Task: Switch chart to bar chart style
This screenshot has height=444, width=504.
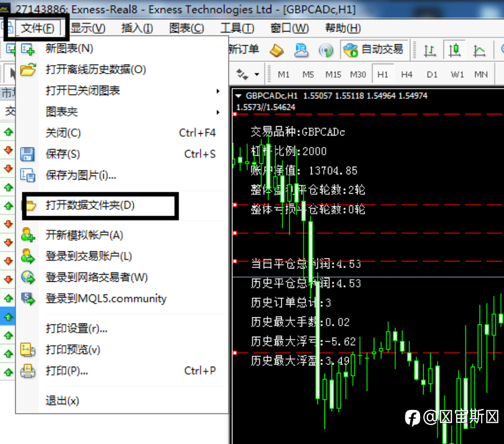Action: pos(430,50)
